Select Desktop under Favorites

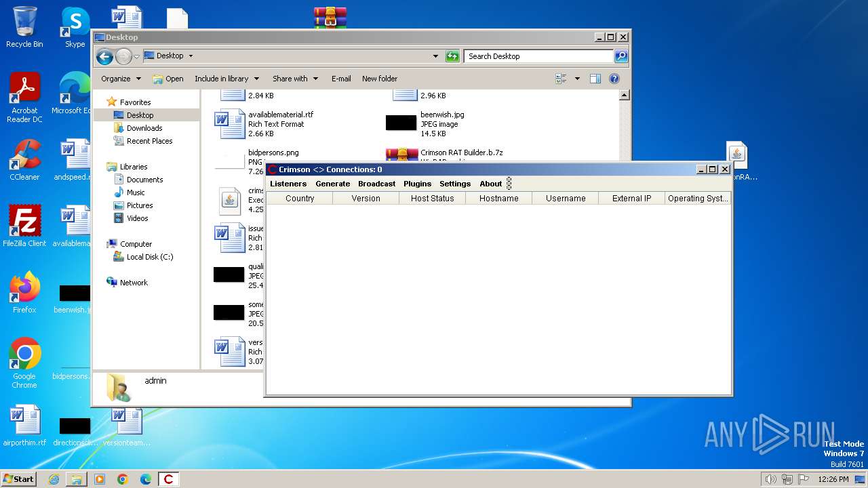coord(140,115)
